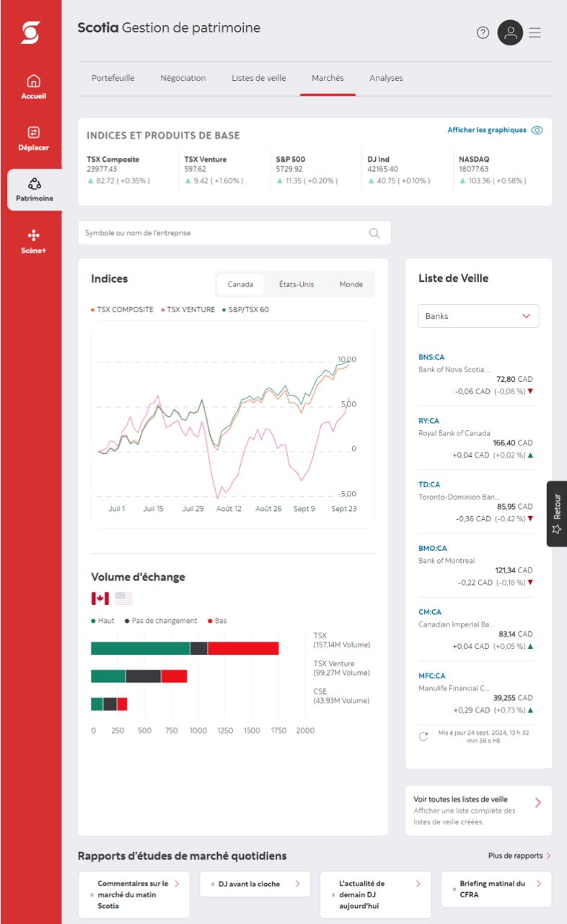The height and width of the screenshot is (924, 567).
Task: Expand the chevron on Voir toutes les listes
Action: (x=538, y=803)
